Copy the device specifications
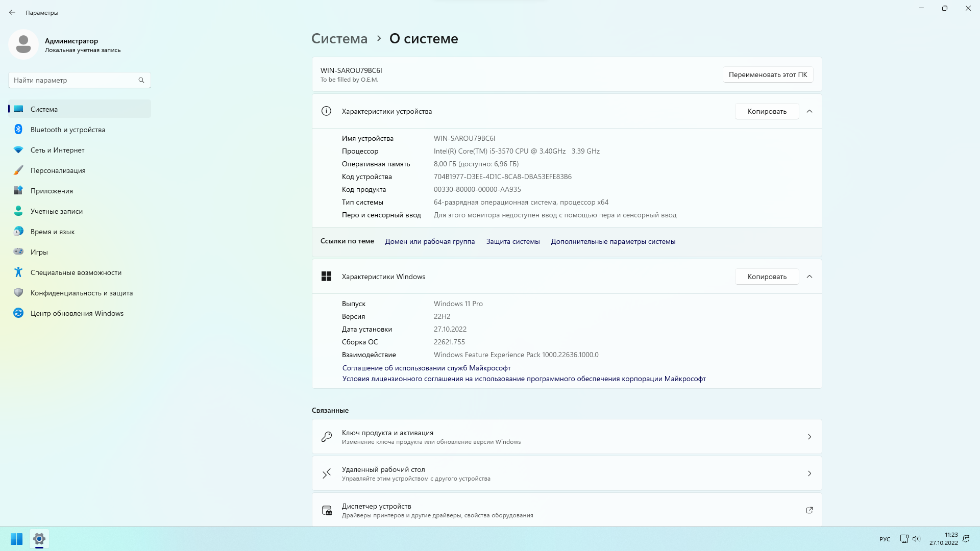 [767, 111]
